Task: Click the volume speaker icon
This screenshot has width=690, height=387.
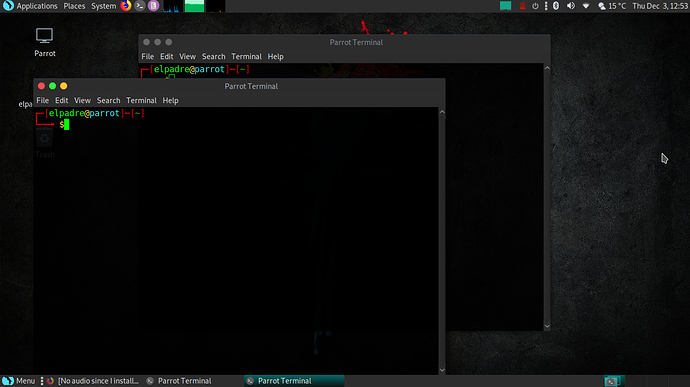Action: 571,6
